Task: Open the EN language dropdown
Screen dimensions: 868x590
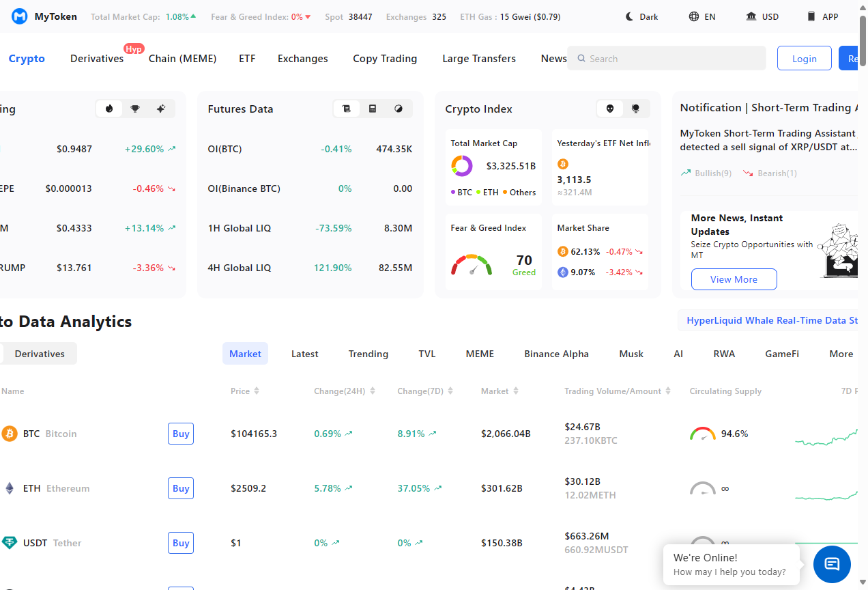Action: click(701, 16)
